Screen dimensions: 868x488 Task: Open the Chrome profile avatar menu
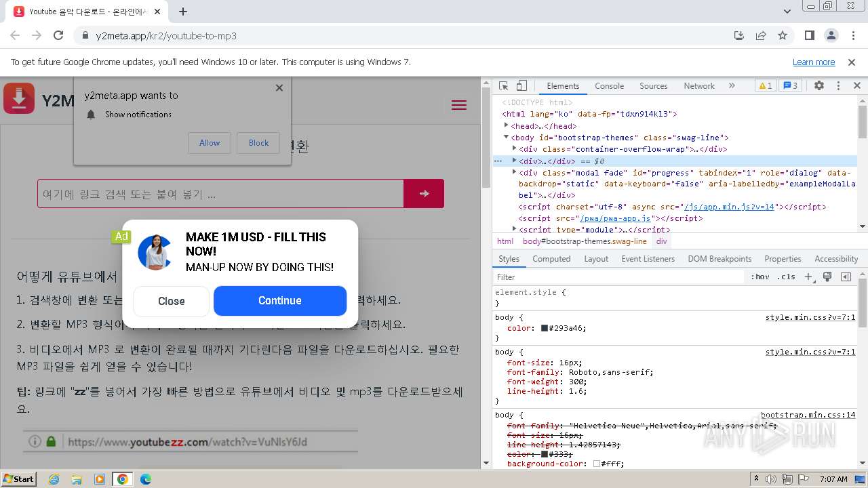(x=831, y=36)
